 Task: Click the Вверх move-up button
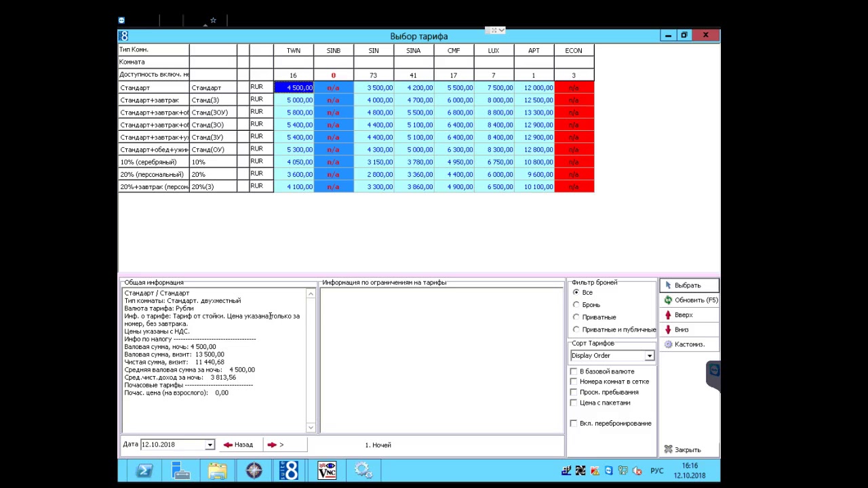(x=688, y=314)
